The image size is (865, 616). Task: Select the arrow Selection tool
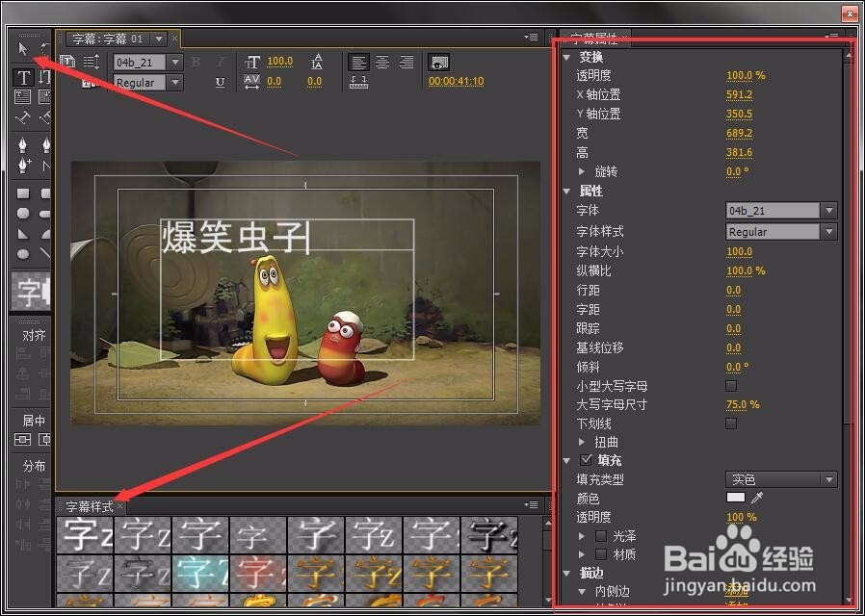pos(22,49)
